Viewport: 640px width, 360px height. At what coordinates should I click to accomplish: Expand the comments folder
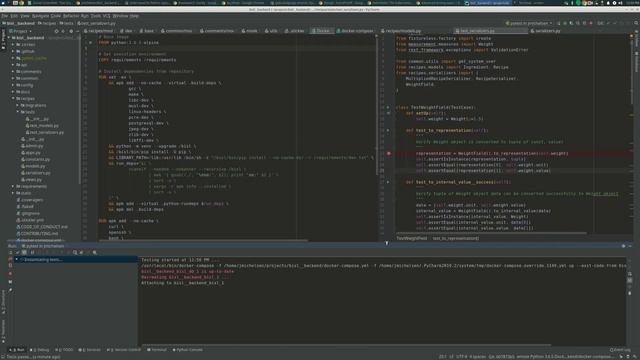13,71
